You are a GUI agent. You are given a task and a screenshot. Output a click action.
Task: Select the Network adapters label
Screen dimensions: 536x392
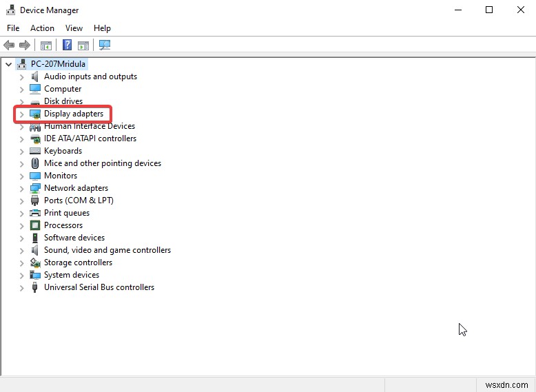point(76,188)
